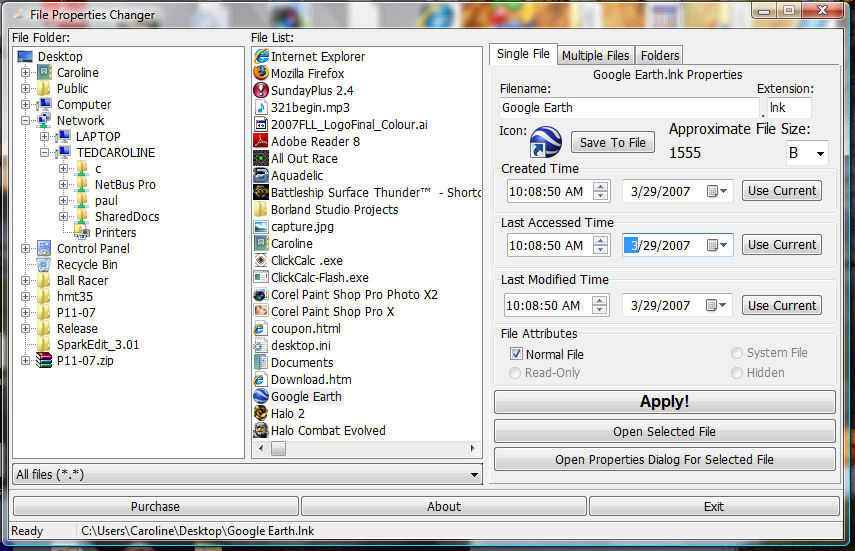855x551 pixels.
Task: Enable the Read-Only radio option
Action: click(x=516, y=373)
